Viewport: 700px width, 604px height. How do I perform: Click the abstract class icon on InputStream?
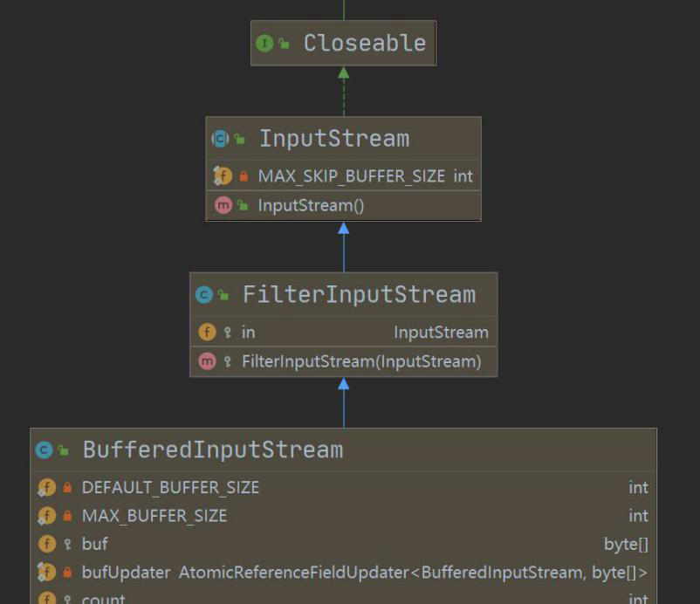pyautogui.click(x=220, y=139)
